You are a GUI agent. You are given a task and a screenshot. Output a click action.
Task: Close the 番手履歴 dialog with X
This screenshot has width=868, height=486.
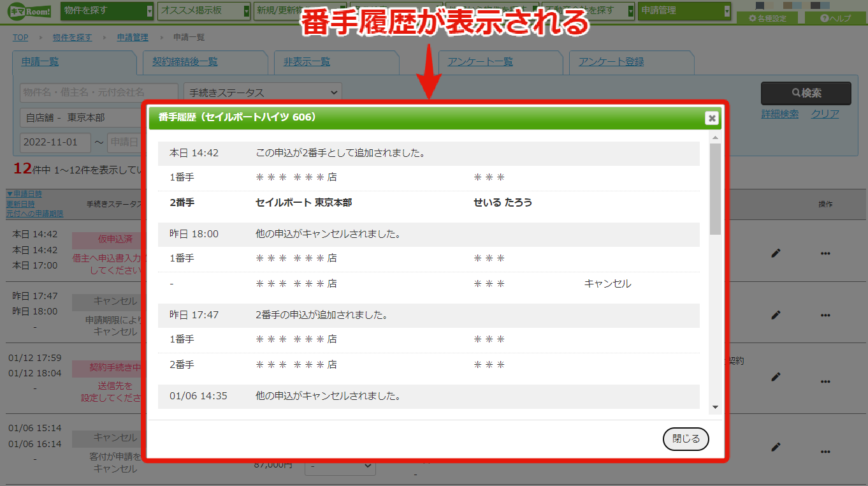(x=712, y=118)
